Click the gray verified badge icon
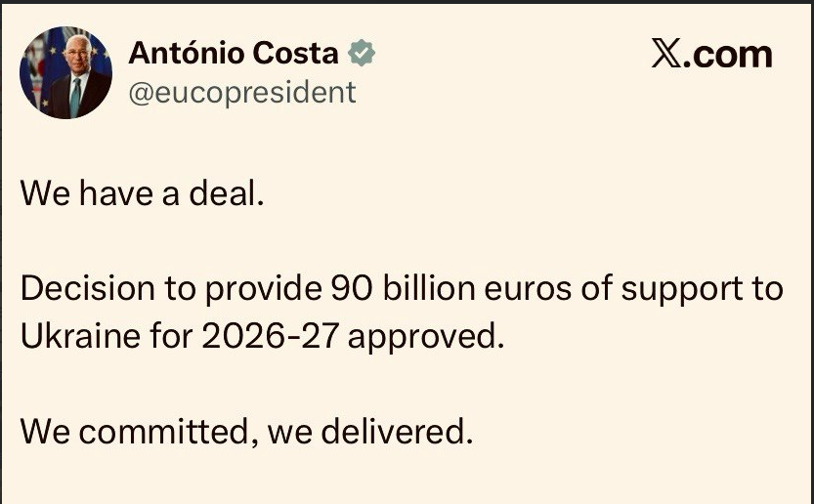 [x=362, y=55]
